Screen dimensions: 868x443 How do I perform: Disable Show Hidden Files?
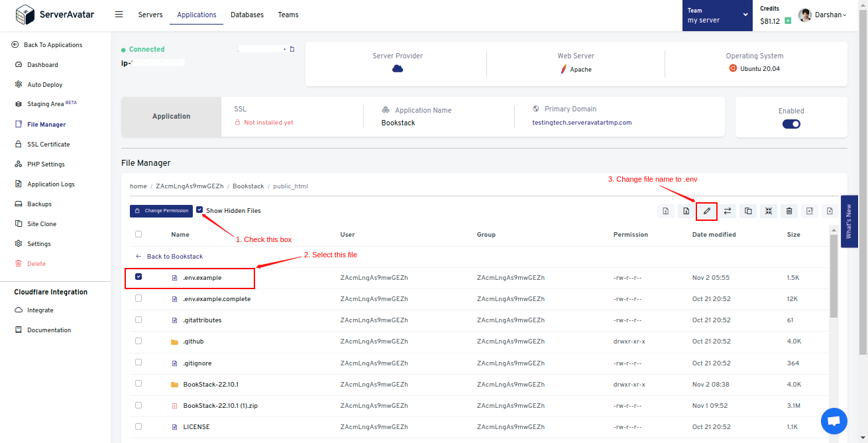pyautogui.click(x=199, y=210)
